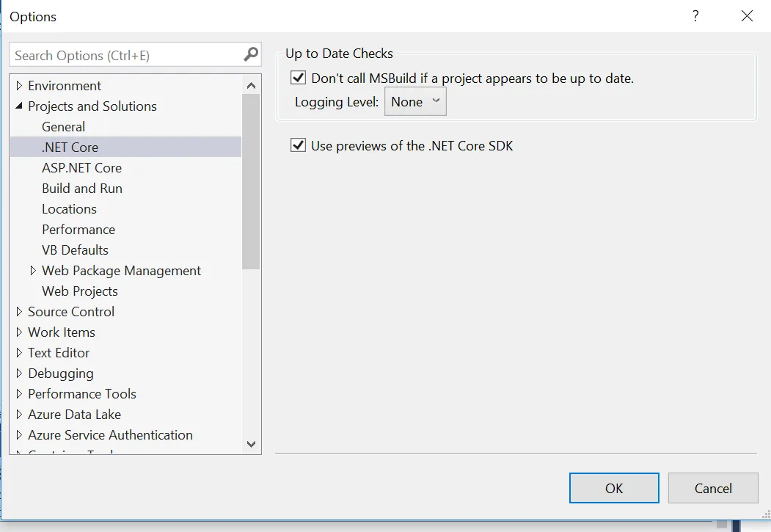
Task: Click the options tree scrollbar thumb
Action: click(x=252, y=182)
